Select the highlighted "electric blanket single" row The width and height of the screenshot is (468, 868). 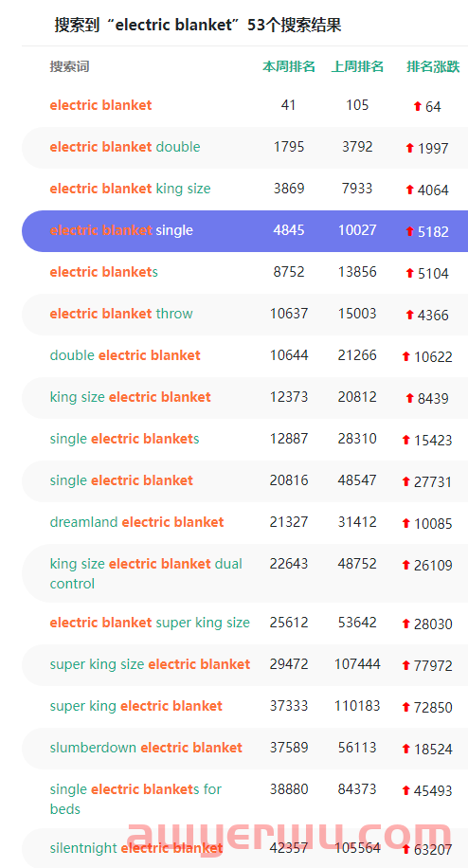244,231
